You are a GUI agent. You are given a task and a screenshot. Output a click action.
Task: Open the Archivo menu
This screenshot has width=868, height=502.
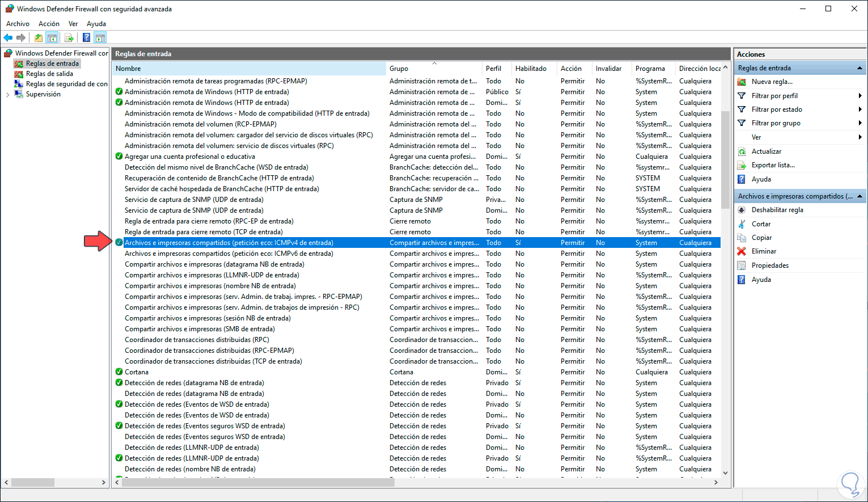(18, 24)
